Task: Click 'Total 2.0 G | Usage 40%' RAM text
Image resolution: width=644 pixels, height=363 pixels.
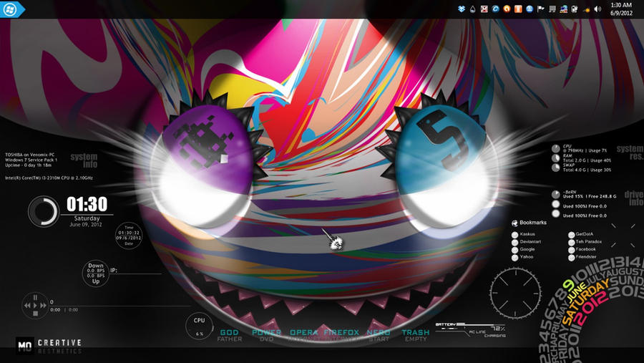Action: click(587, 160)
